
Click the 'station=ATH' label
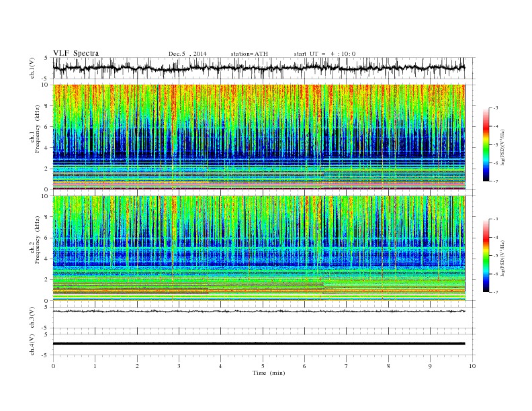click(249, 54)
